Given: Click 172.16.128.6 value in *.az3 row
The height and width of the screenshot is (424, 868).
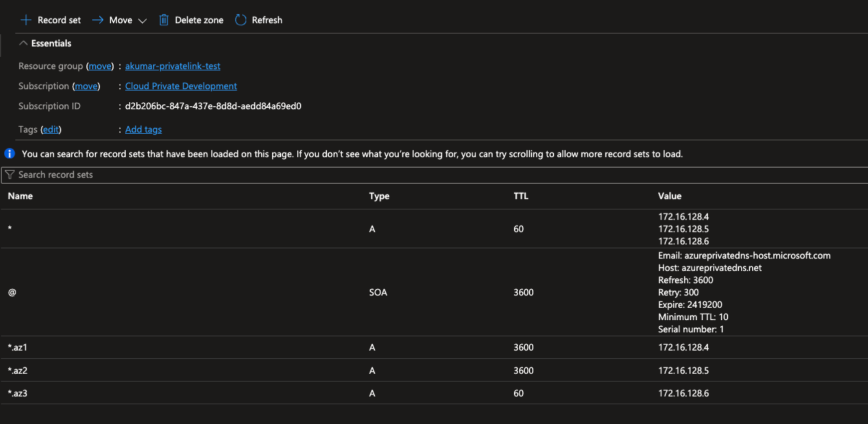Looking at the screenshot, I should (683, 393).
